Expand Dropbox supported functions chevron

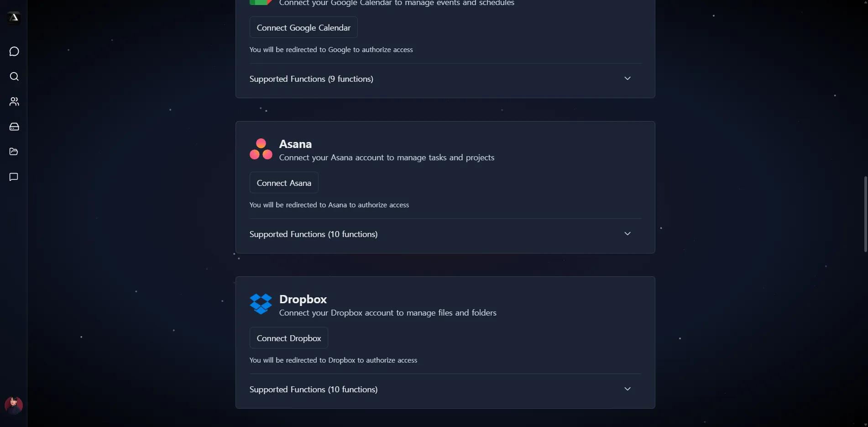click(x=627, y=389)
